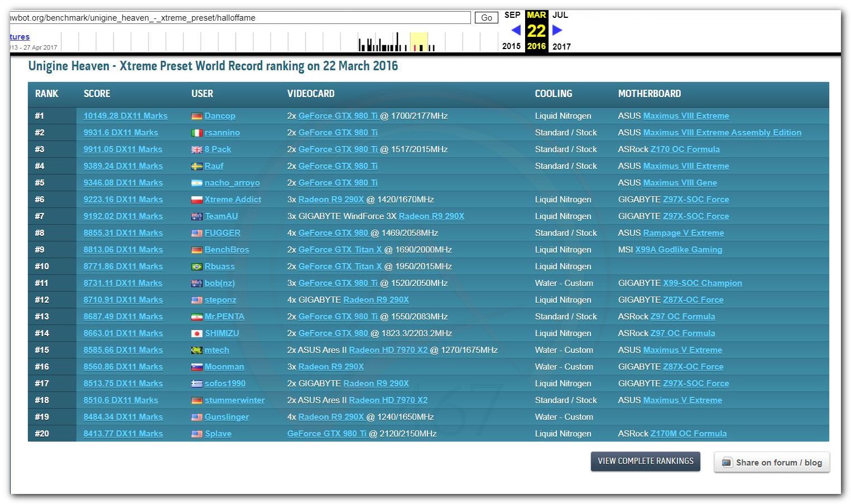
Task: Open the Z170 OC Formula motherboard link
Action: [x=685, y=149]
